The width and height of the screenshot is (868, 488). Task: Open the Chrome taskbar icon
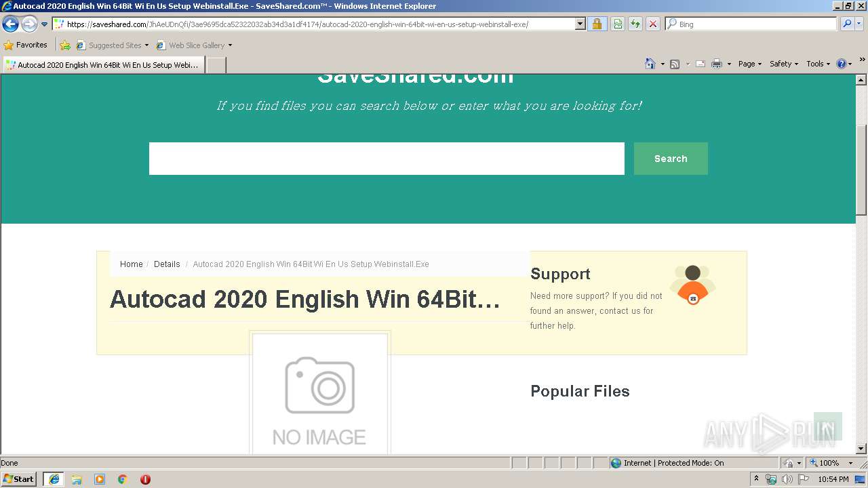coord(123,479)
